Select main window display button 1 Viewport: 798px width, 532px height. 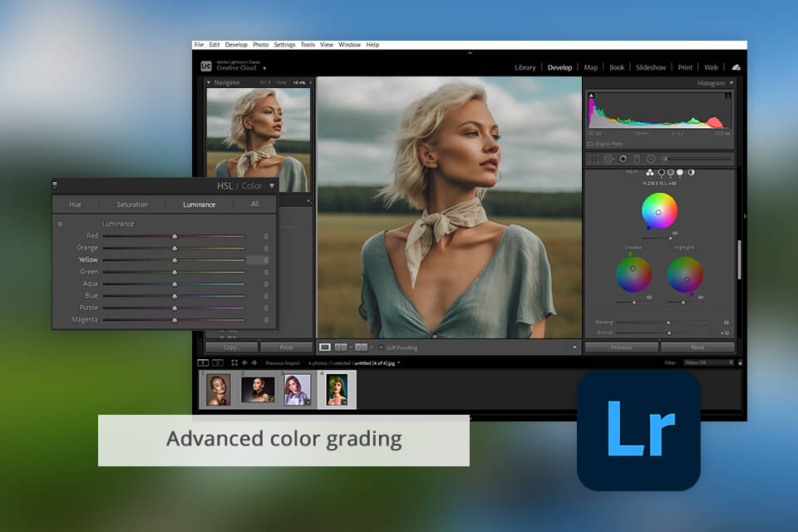tap(203, 363)
